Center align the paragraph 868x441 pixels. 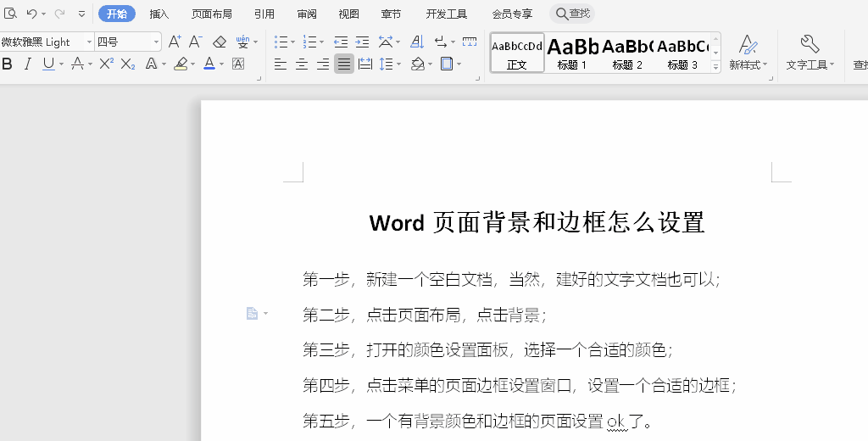point(301,64)
